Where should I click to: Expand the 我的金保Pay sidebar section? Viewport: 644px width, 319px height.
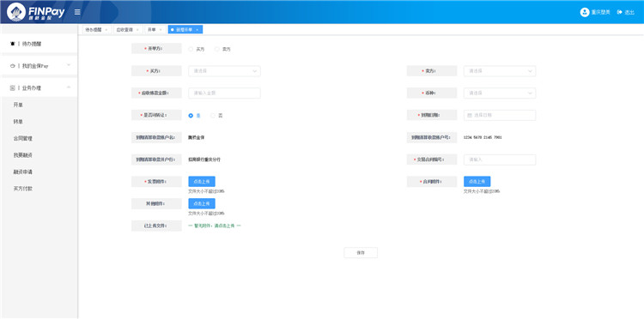click(69, 65)
